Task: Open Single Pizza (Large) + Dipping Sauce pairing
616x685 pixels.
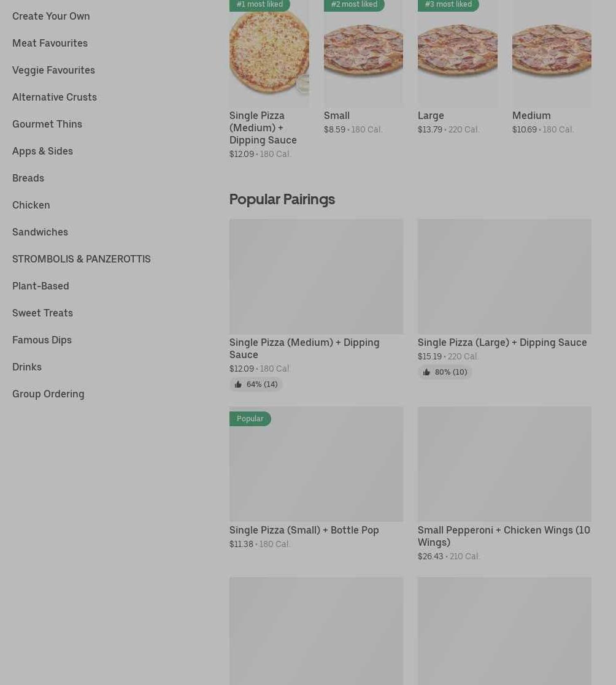Action: tap(504, 277)
